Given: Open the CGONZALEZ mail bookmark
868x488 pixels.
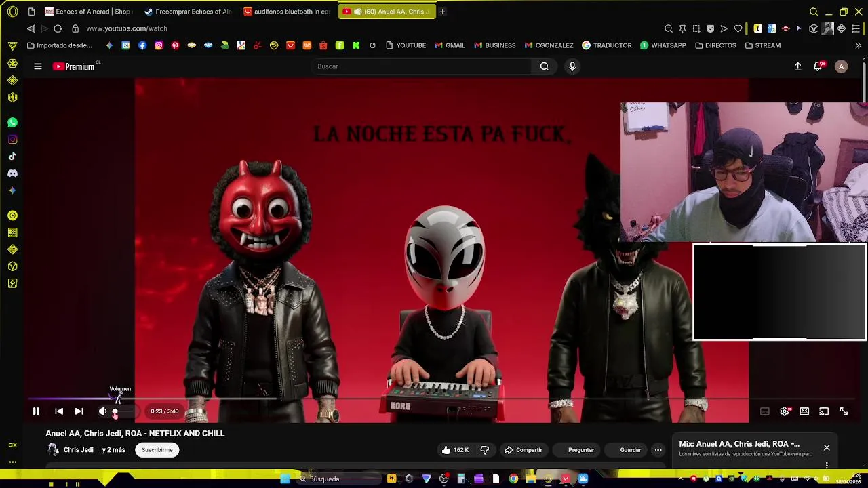Looking at the screenshot, I should point(549,45).
